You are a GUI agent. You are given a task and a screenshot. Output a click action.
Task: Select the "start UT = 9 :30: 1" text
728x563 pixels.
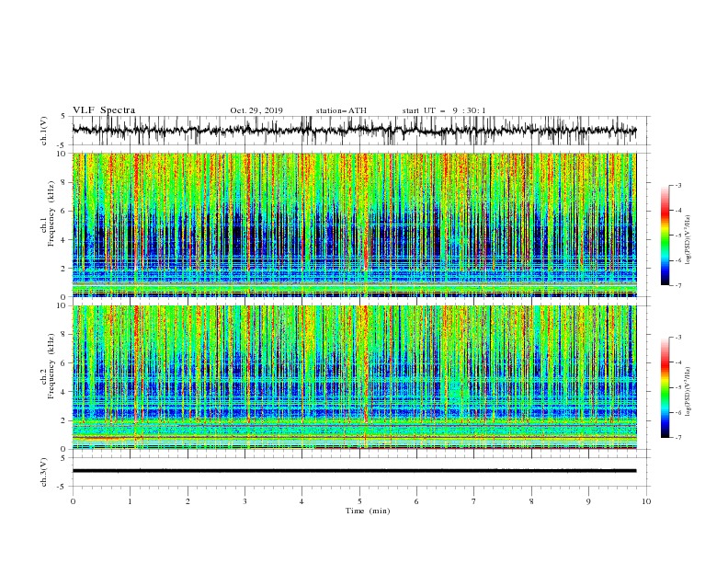(444, 110)
